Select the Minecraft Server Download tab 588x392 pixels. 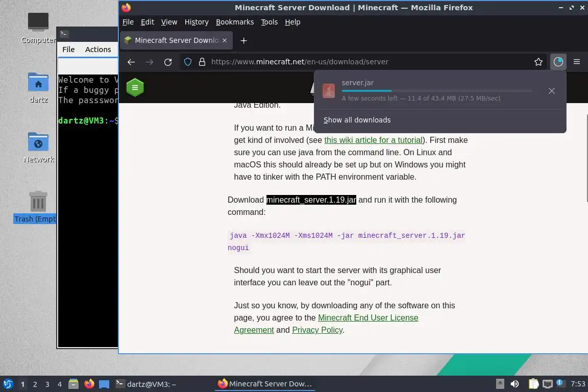tap(176, 40)
